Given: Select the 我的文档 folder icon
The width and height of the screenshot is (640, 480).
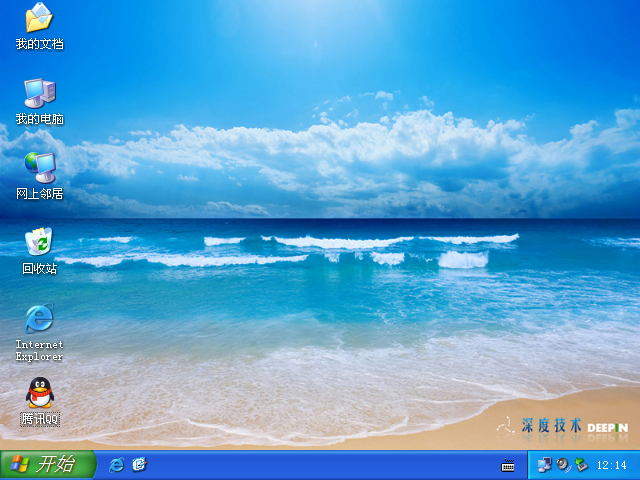Looking at the screenshot, I should (x=39, y=18).
